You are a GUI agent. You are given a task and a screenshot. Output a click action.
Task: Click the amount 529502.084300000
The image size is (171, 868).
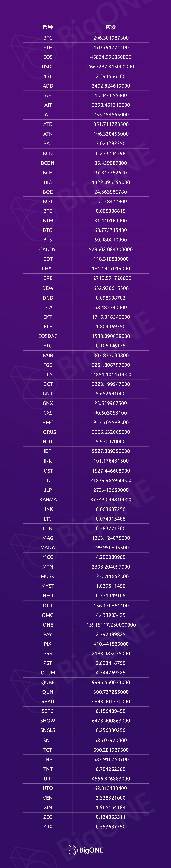click(x=111, y=249)
